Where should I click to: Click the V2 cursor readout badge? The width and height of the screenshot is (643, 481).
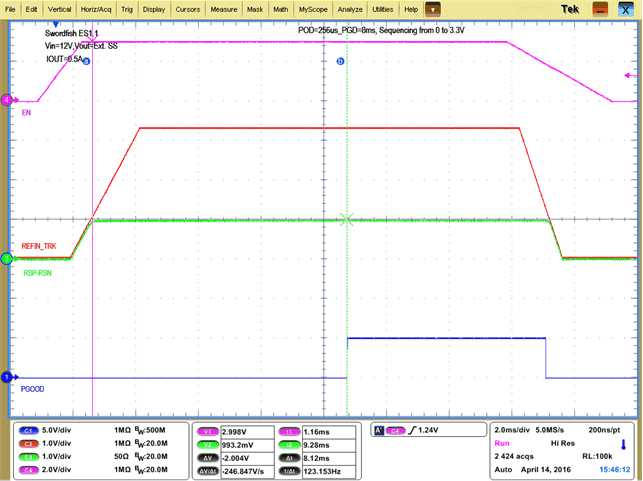[x=207, y=445]
